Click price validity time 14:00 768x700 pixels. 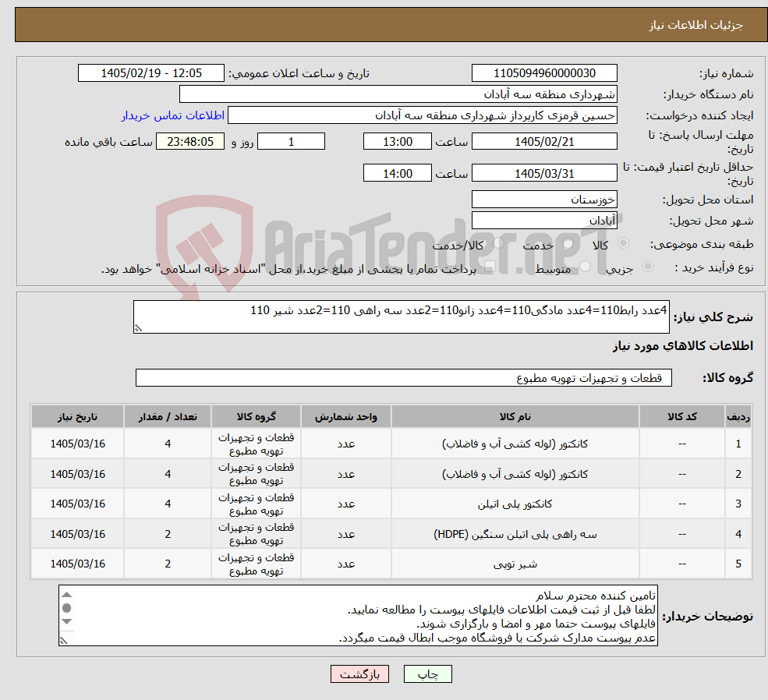point(397,173)
